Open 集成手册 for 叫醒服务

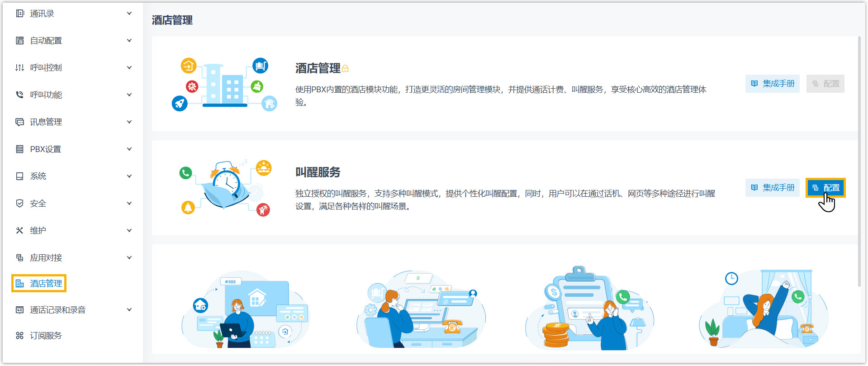[x=772, y=188]
